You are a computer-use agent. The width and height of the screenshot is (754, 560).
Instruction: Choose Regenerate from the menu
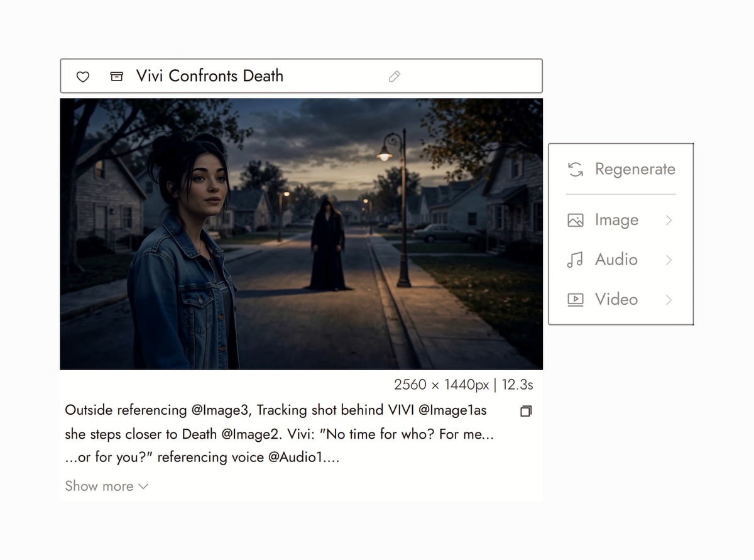click(621, 169)
